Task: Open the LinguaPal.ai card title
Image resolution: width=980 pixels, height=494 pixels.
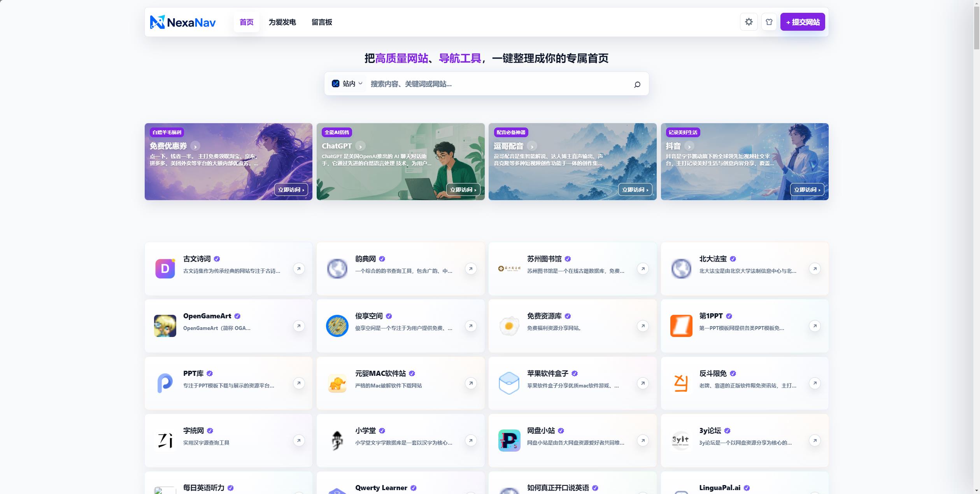Action: [720, 488]
